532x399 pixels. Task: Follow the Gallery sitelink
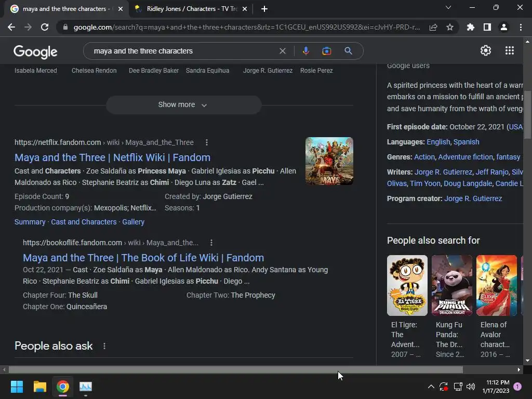[x=134, y=222]
